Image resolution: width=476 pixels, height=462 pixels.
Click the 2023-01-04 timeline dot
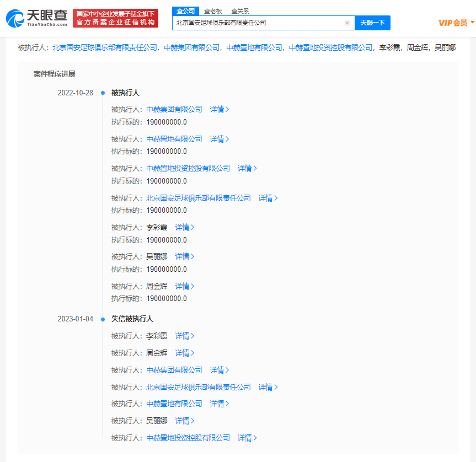(103, 319)
